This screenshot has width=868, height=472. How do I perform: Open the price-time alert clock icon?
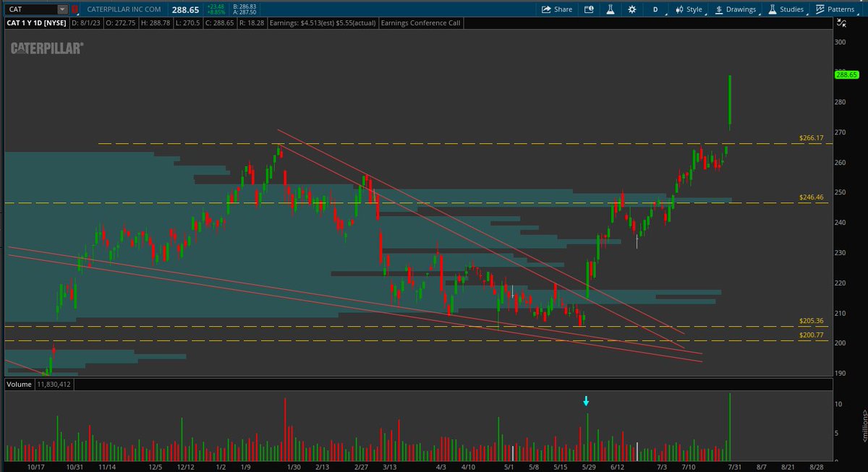pos(589,9)
